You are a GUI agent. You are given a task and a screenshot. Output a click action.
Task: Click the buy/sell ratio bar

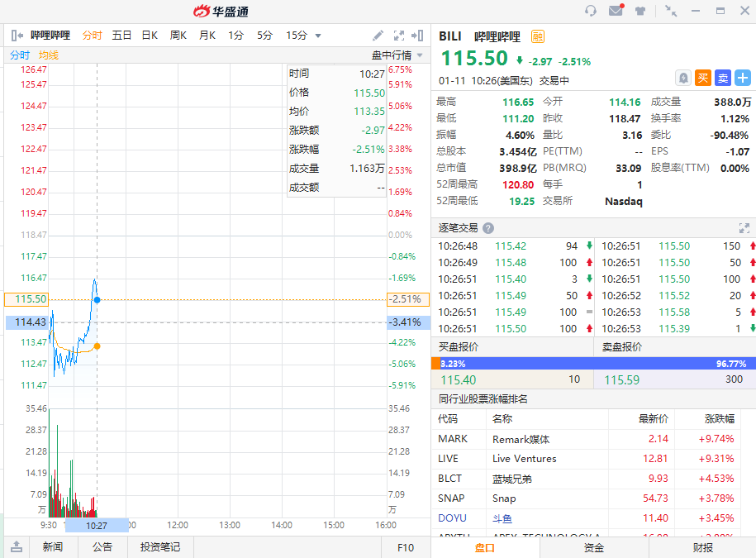coord(593,363)
